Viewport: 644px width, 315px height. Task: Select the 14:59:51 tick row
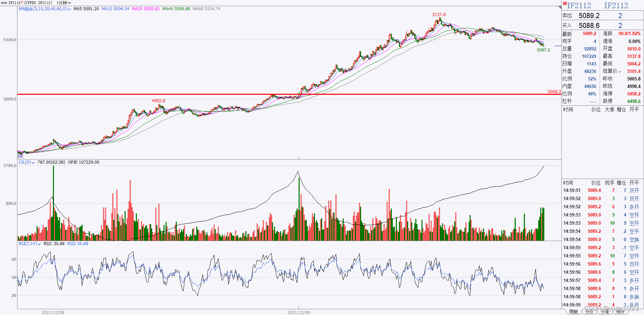coord(603,191)
